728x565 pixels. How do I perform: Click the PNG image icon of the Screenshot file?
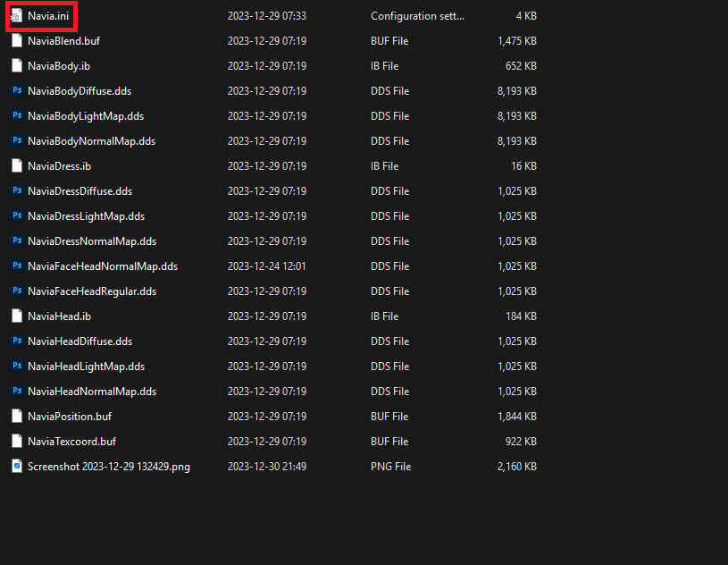click(17, 467)
